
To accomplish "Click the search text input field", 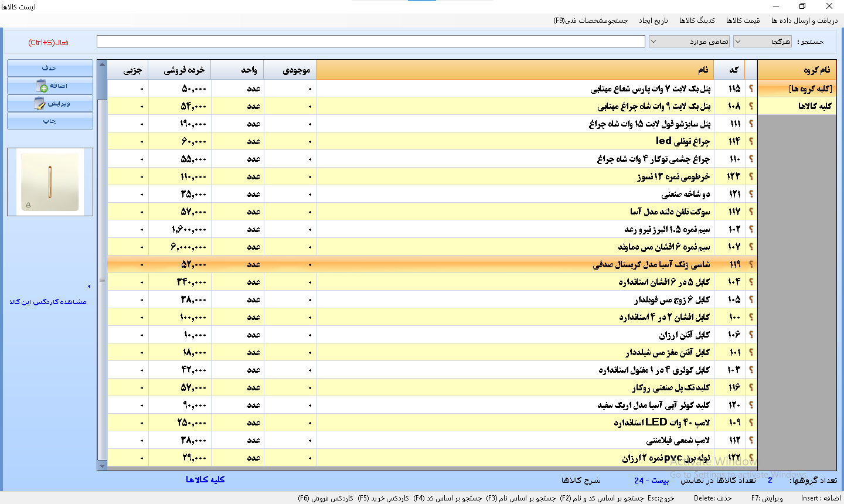I will [x=370, y=42].
